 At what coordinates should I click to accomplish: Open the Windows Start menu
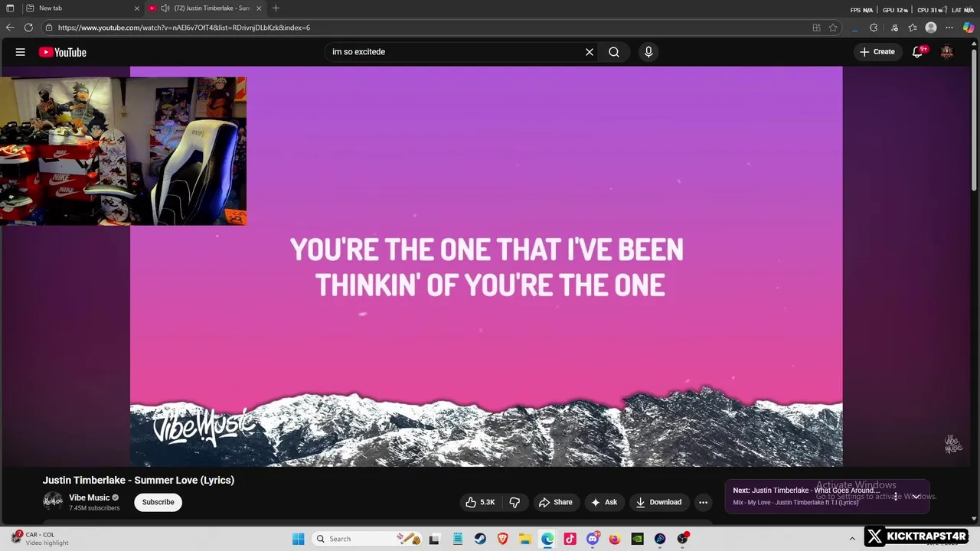(x=299, y=539)
